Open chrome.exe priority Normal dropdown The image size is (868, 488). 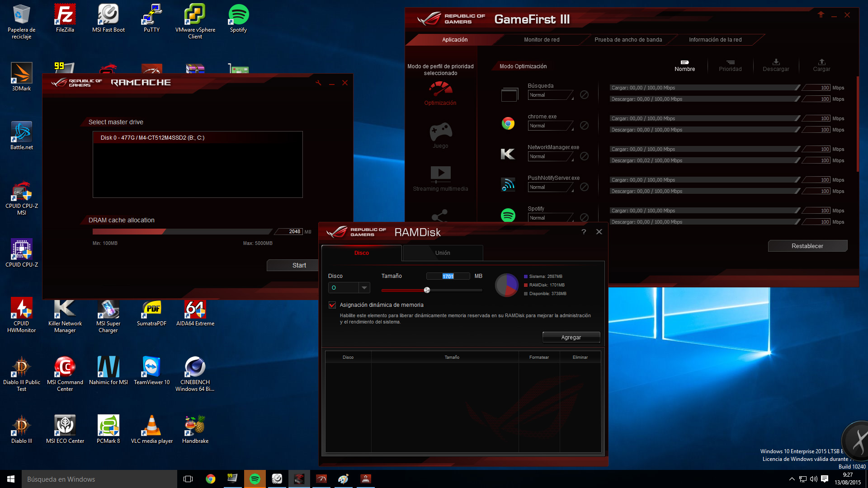(x=550, y=126)
